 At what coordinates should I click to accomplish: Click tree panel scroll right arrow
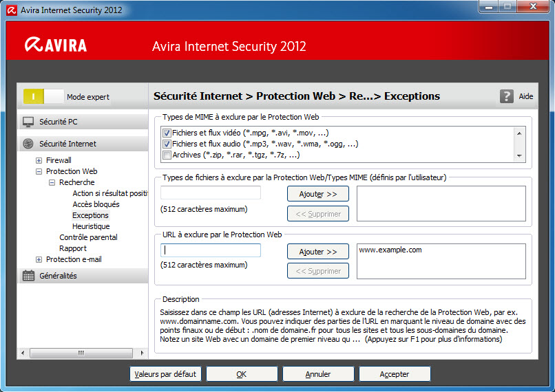(142, 353)
